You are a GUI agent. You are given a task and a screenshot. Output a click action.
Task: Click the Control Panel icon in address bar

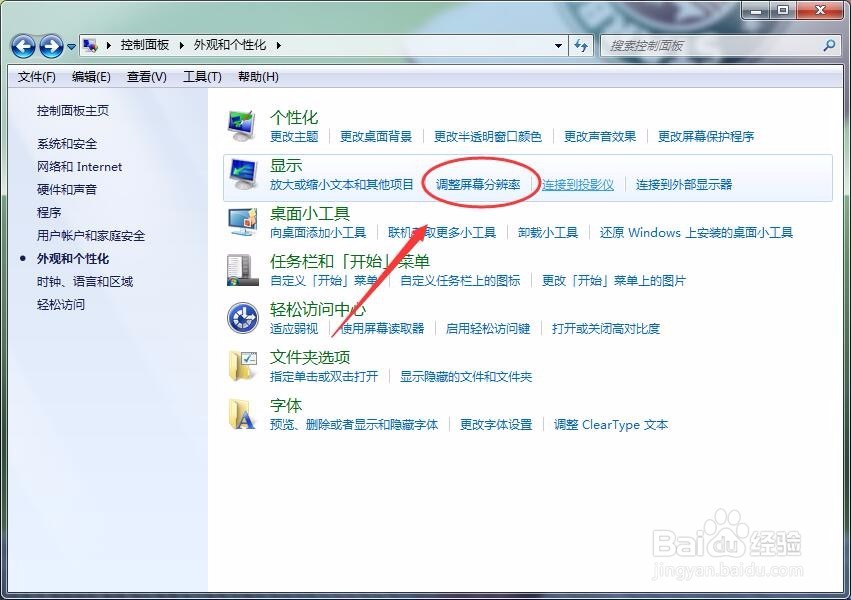pyautogui.click(x=90, y=46)
